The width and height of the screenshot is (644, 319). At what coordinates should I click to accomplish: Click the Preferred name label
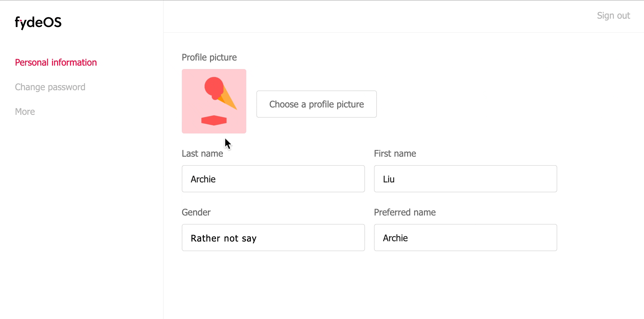405,212
